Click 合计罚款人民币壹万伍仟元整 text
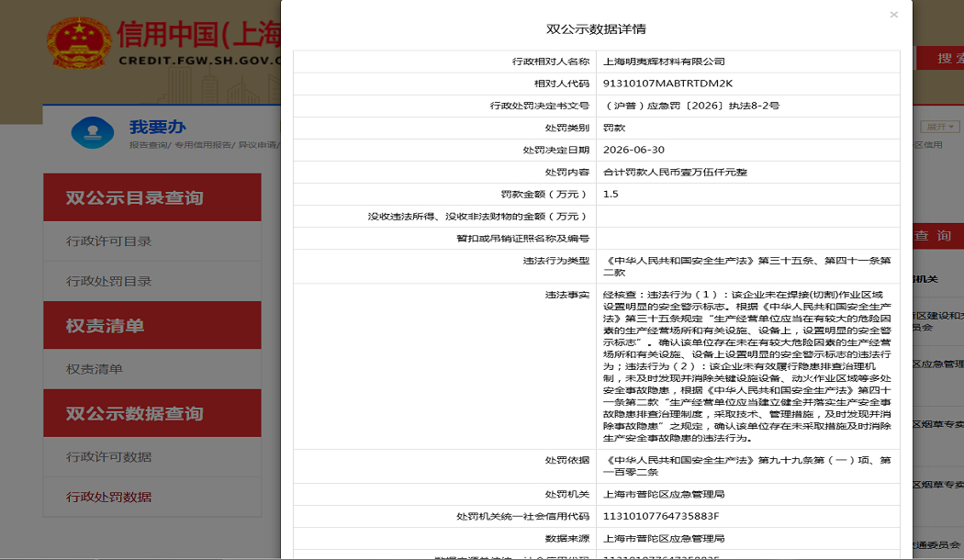Image resolution: width=964 pixels, height=560 pixels. [675, 172]
